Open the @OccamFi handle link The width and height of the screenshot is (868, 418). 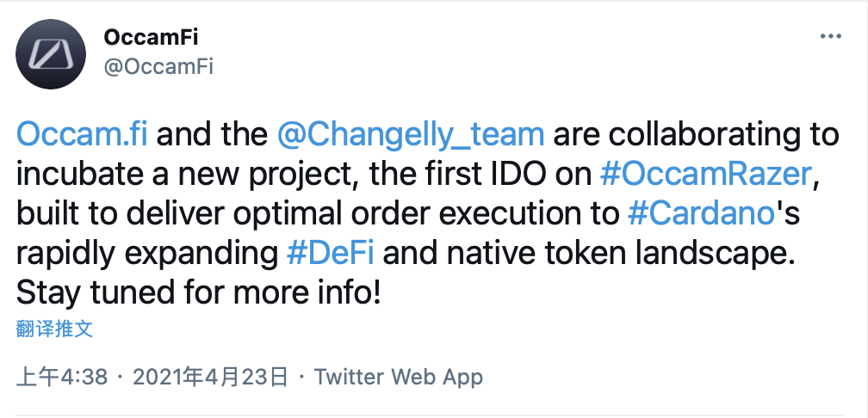[x=158, y=67]
